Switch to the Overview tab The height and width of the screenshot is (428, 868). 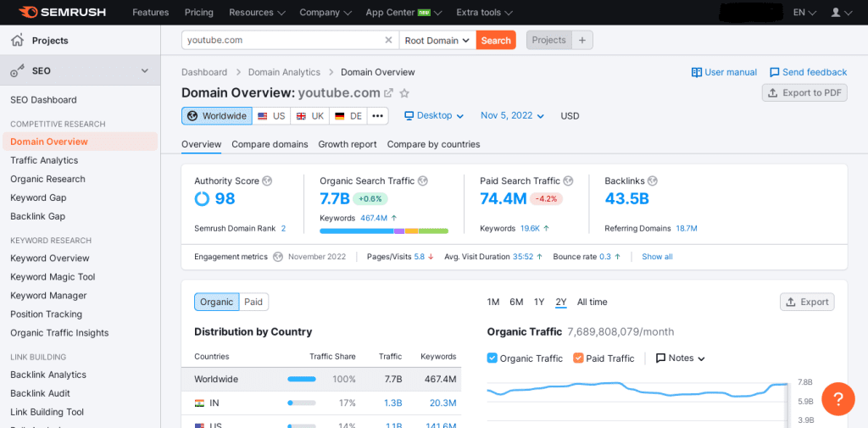(x=202, y=144)
